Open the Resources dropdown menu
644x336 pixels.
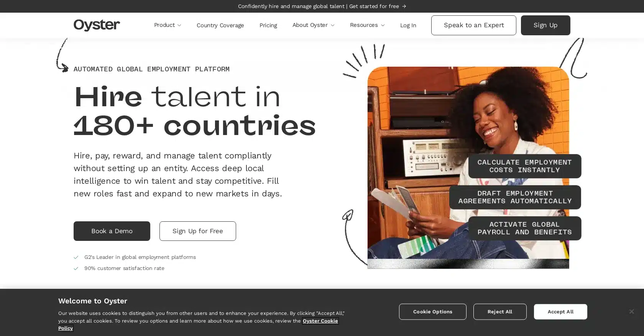tap(367, 25)
